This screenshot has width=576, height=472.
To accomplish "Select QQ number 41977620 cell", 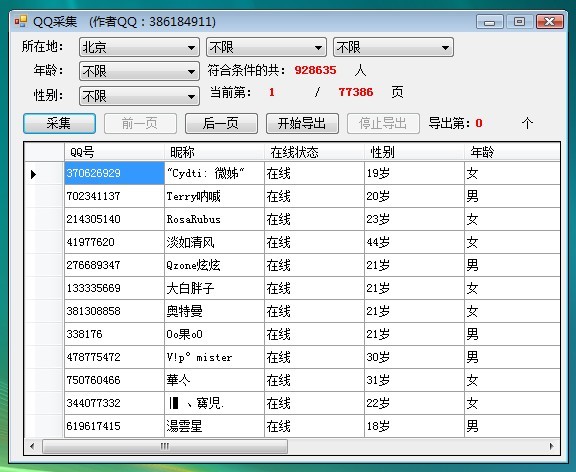I will [x=114, y=242].
